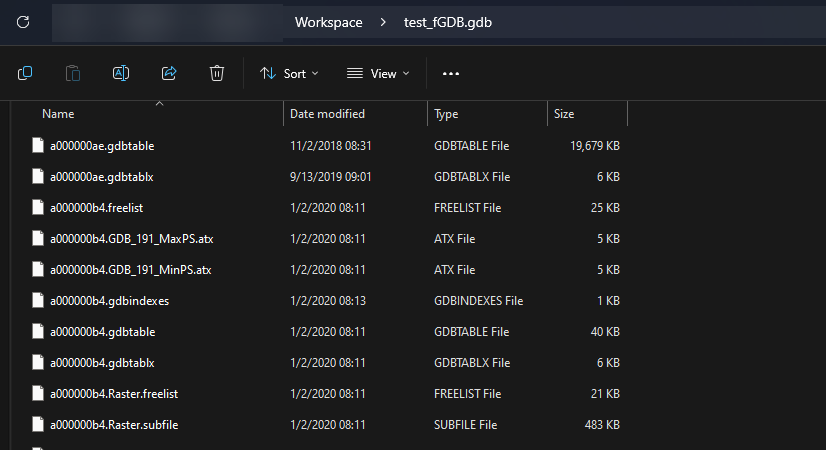Open the See more three-dots menu
Image resolution: width=826 pixels, height=450 pixels.
click(450, 73)
